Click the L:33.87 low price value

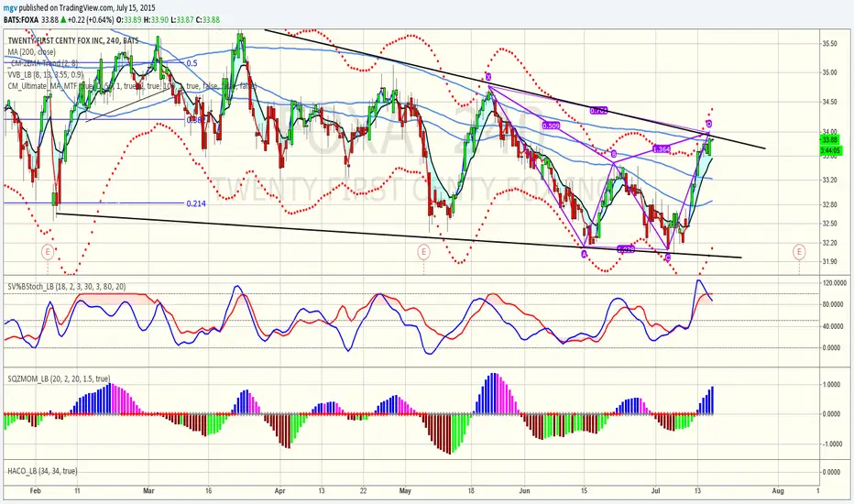pyautogui.click(x=182, y=19)
